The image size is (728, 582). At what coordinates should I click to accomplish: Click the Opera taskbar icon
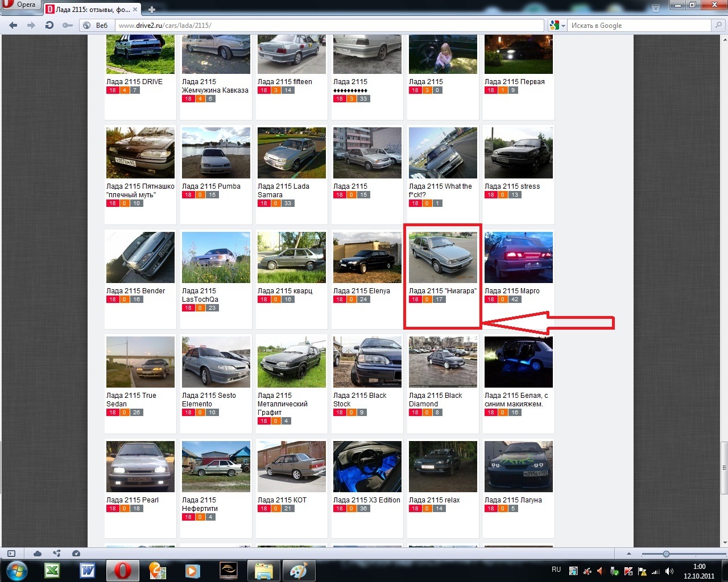(122, 571)
